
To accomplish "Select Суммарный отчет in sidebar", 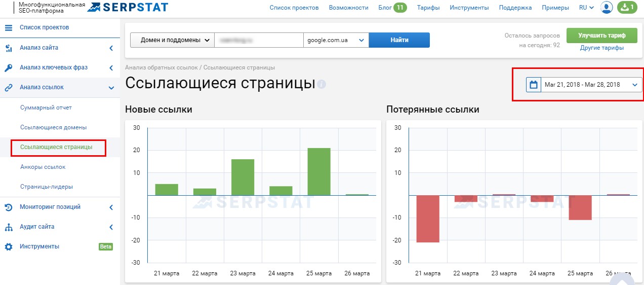I will 46,108.
